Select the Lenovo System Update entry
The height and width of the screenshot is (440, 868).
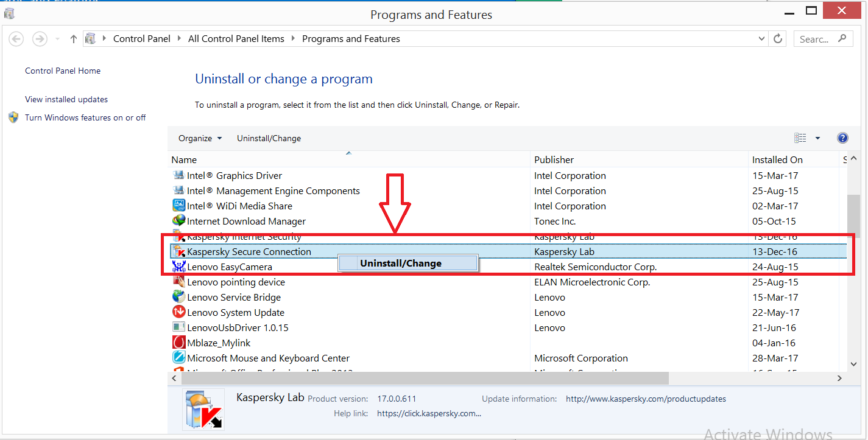[236, 312]
